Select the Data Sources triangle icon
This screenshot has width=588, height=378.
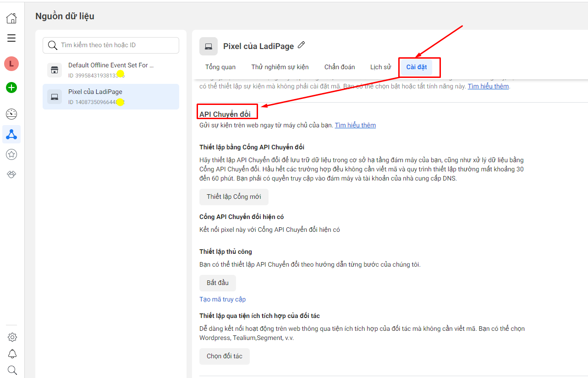coord(11,134)
